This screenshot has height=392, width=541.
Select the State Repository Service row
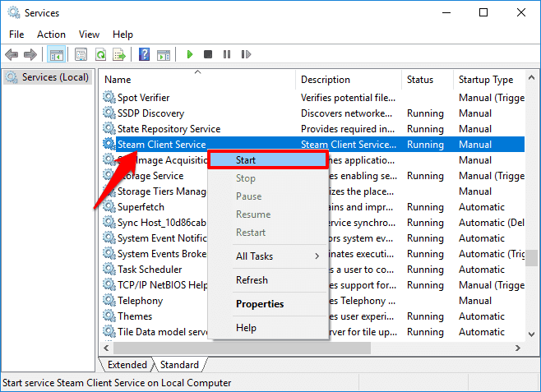pyautogui.click(x=313, y=128)
